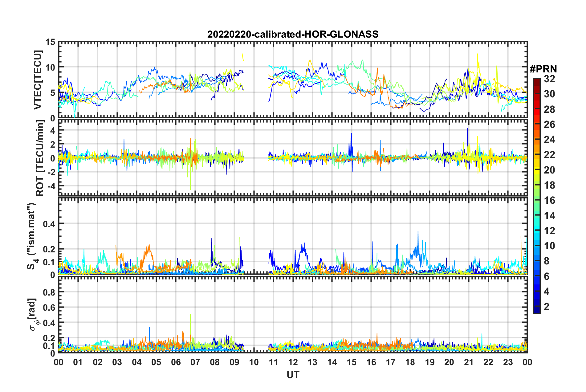Click colorbar tick label 16

pos(549,200)
